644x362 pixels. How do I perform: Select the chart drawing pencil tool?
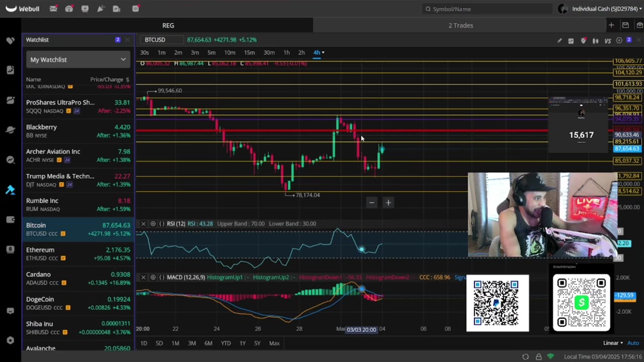tap(559, 40)
